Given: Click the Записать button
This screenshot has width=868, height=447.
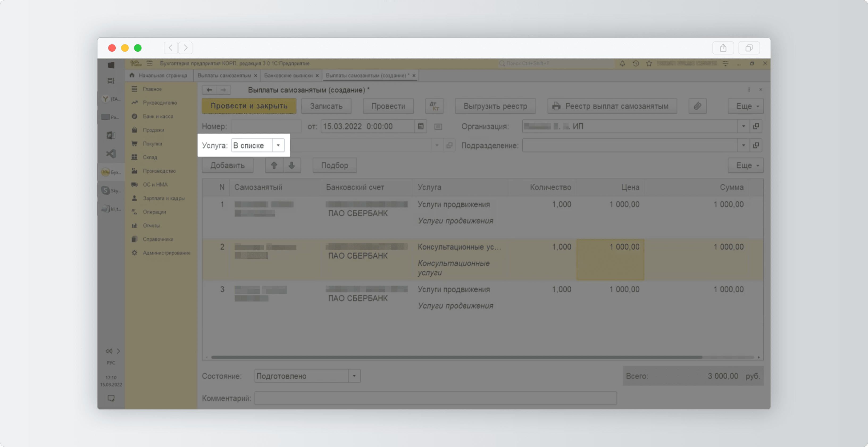Looking at the screenshot, I should click(x=326, y=106).
